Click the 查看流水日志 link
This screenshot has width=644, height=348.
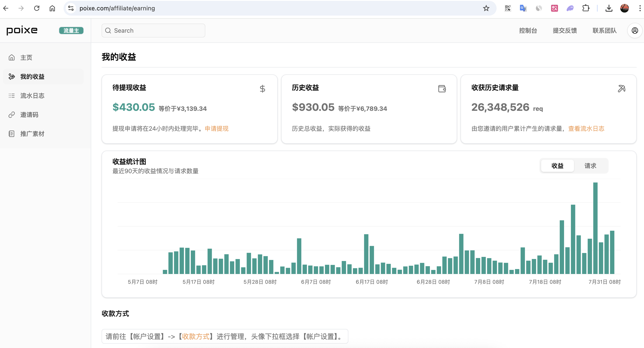point(586,128)
